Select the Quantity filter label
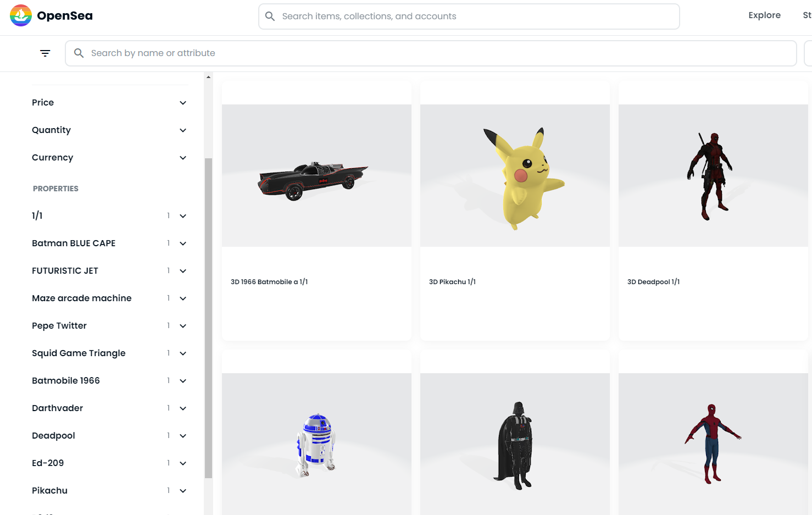This screenshot has width=812, height=515. click(51, 130)
